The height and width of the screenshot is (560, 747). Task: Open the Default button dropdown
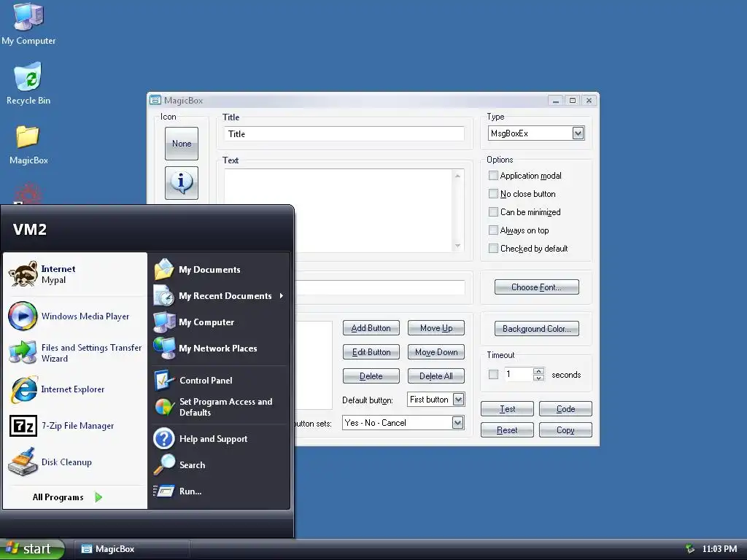[x=458, y=400]
